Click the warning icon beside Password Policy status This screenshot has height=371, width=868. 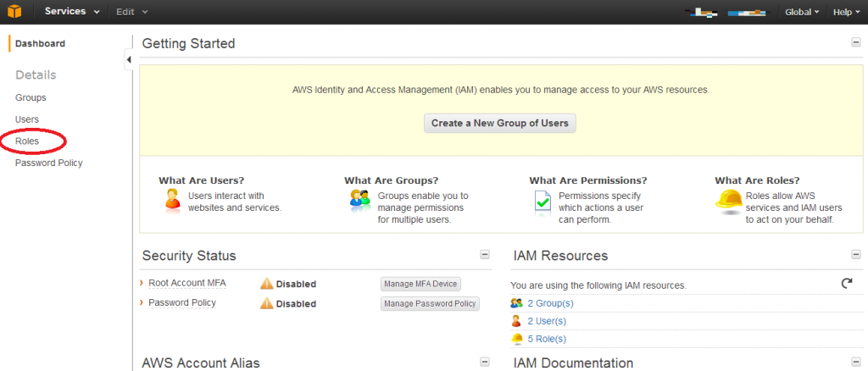pos(267,303)
